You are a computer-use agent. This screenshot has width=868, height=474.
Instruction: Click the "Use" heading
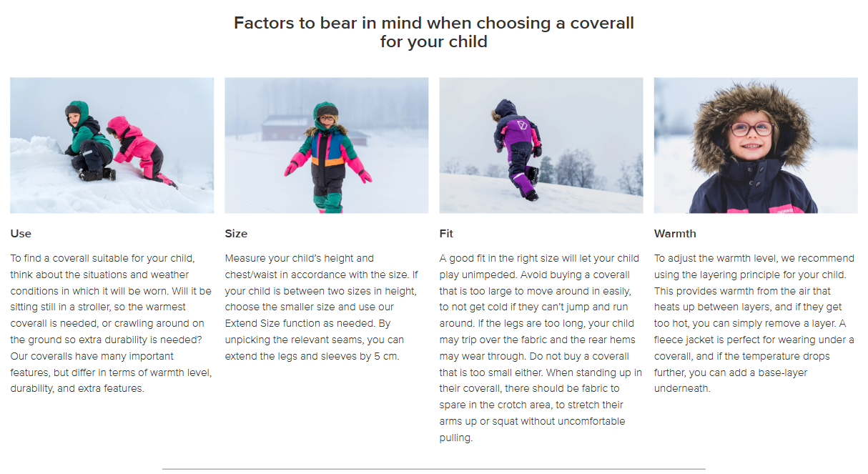[x=21, y=234]
